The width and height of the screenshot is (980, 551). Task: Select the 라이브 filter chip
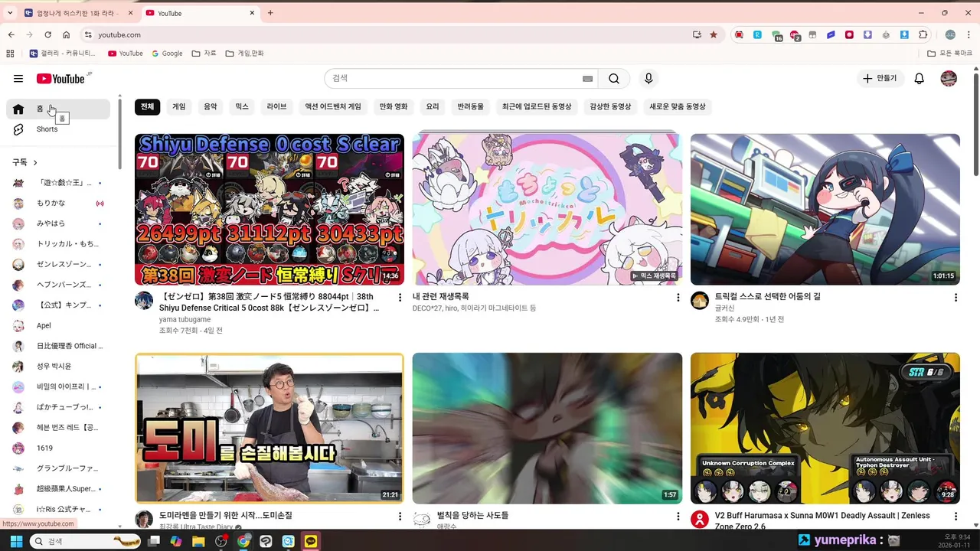[x=276, y=107]
